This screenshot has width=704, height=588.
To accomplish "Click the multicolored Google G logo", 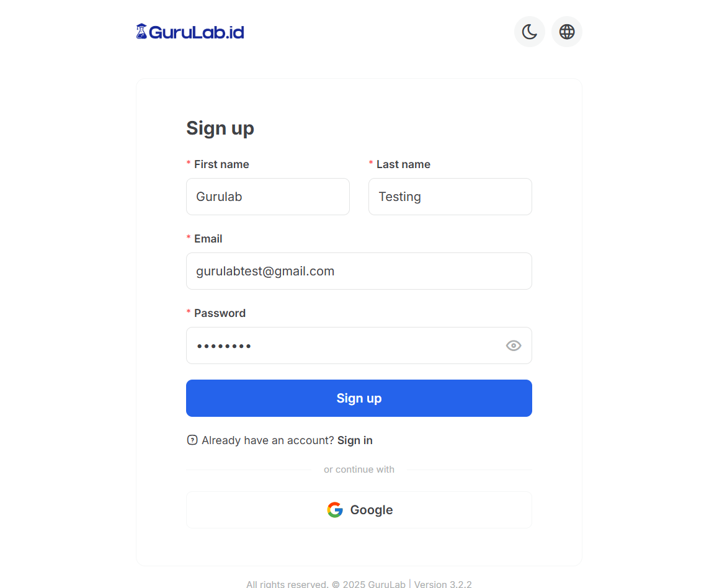I will (x=335, y=510).
